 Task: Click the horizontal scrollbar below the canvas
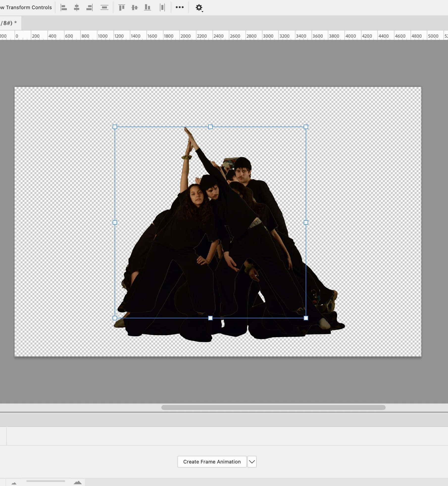(x=273, y=407)
